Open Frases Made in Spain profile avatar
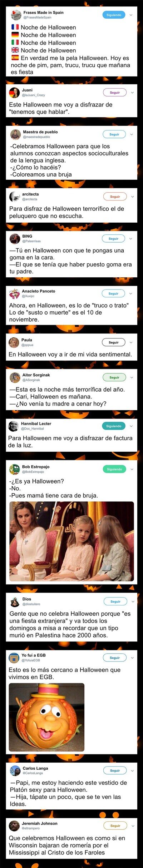 [x=16, y=15]
